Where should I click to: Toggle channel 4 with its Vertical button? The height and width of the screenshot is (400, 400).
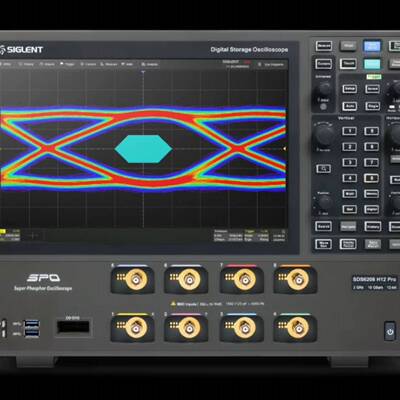coord(350,178)
